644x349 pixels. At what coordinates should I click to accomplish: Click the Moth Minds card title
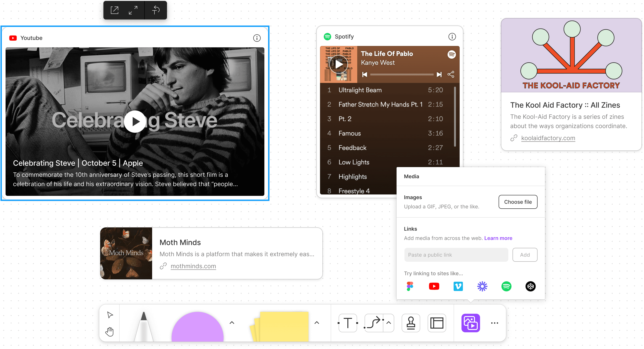[180, 242]
